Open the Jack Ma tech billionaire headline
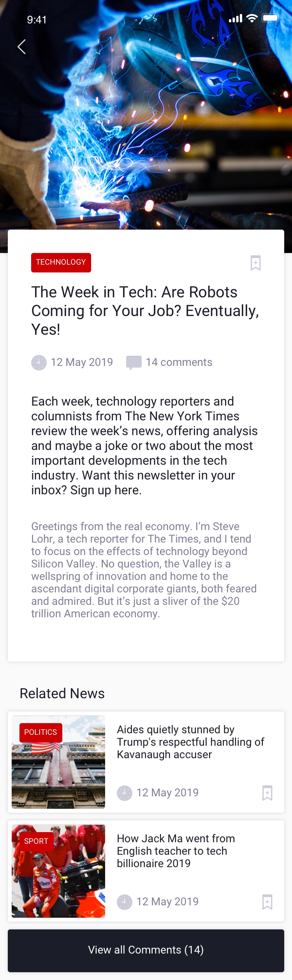 pyautogui.click(x=176, y=851)
